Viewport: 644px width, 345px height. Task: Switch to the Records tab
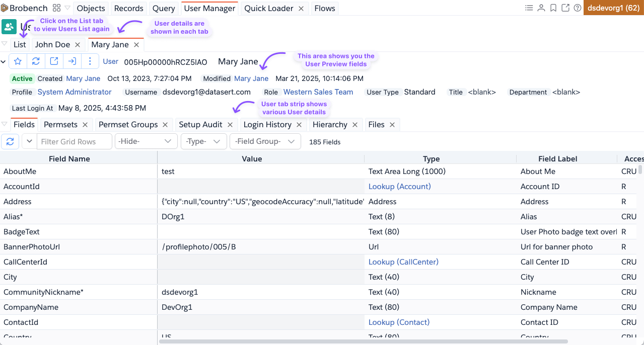(x=129, y=9)
